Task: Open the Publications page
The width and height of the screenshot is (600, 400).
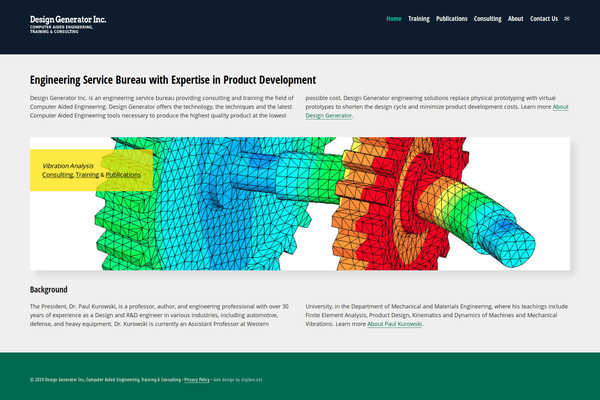Action: click(x=452, y=18)
